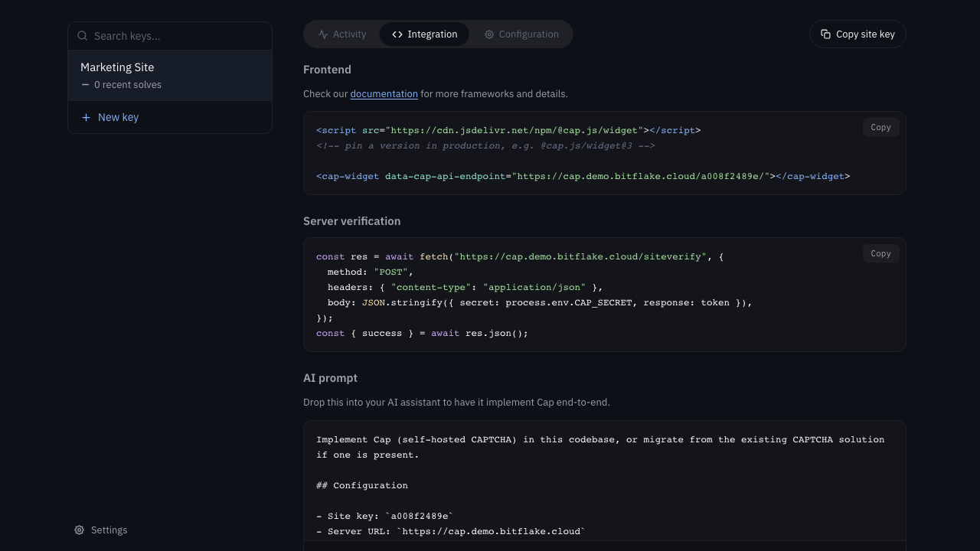Click the 'pin a version in production' comment
This screenshot has width=980, height=551.
click(485, 145)
